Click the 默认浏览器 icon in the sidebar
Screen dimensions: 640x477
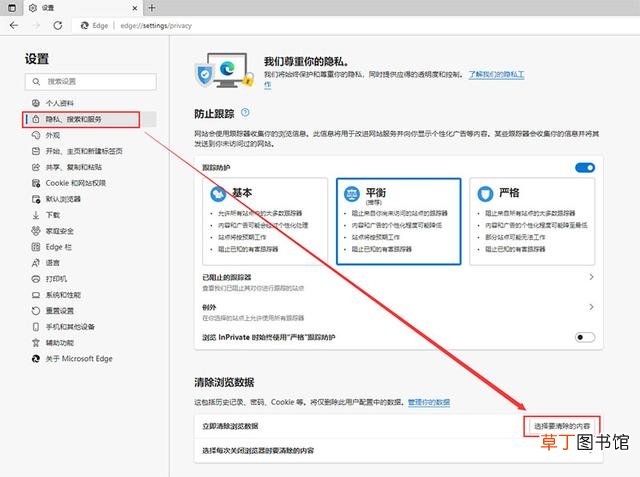coord(36,199)
